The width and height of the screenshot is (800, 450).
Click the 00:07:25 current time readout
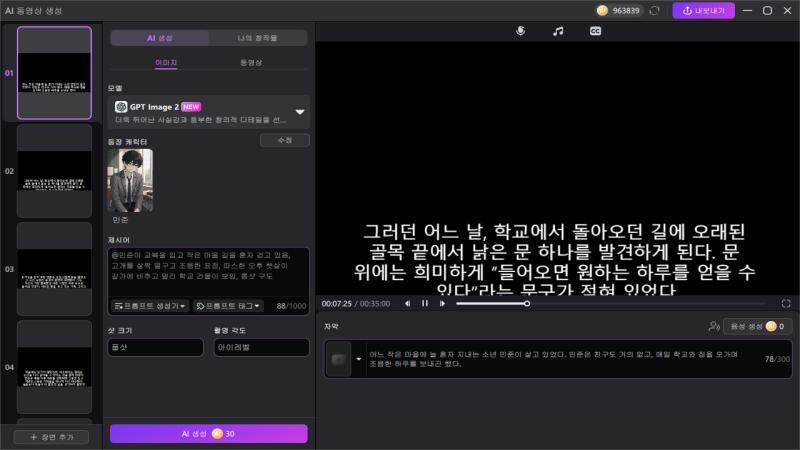337,304
